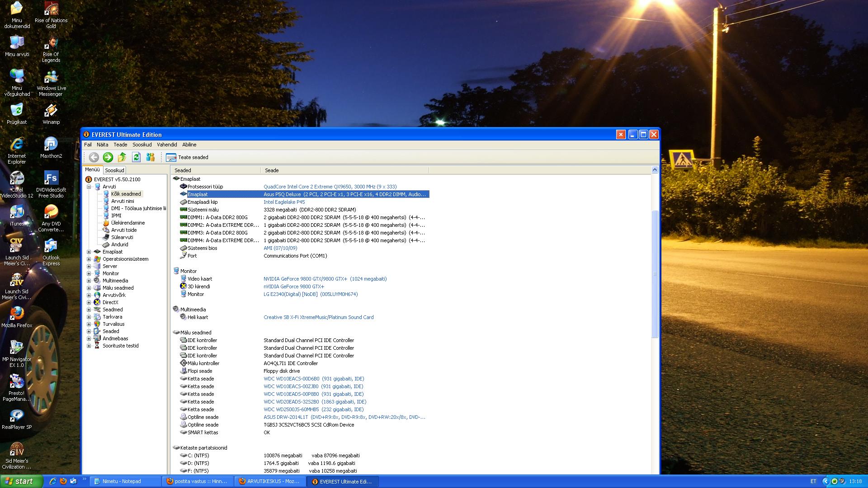
Task: Open the Fail menu
Action: click(88, 145)
